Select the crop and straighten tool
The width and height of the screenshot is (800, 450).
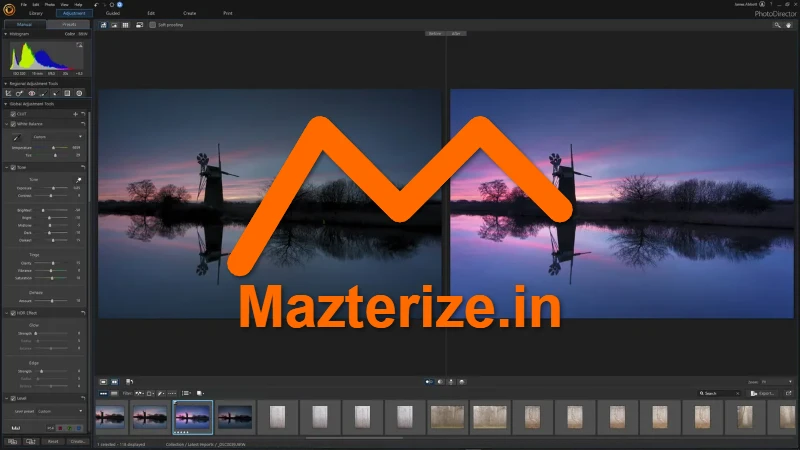[8, 93]
